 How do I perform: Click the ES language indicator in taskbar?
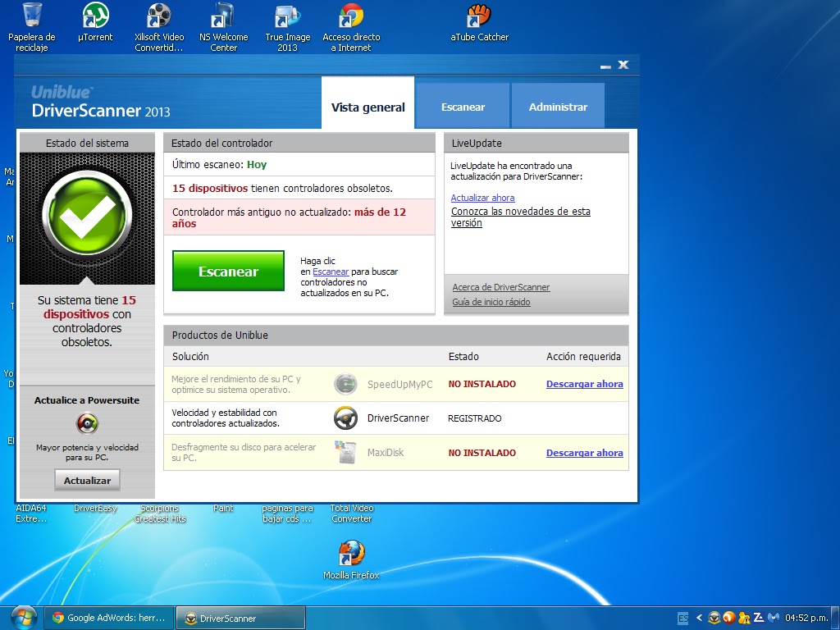683,618
